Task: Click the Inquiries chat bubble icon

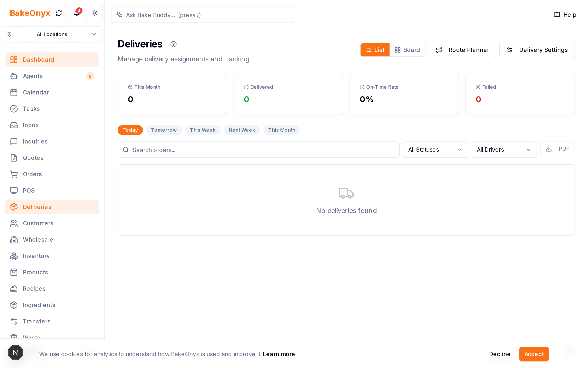Action: (x=14, y=141)
